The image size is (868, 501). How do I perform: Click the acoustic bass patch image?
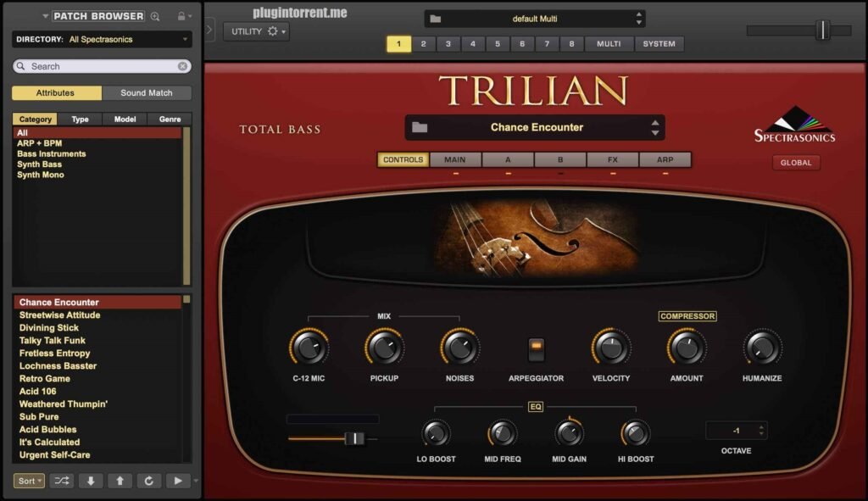pos(536,237)
